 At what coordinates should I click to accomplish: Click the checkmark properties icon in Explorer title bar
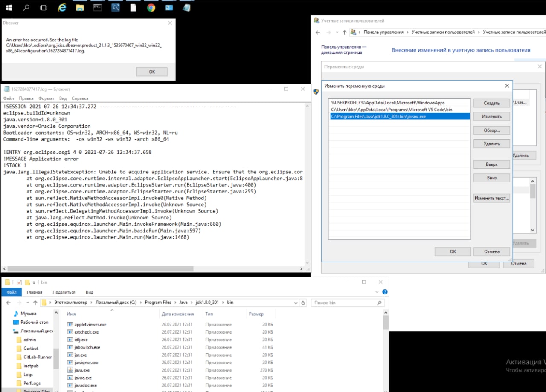coord(19,282)
